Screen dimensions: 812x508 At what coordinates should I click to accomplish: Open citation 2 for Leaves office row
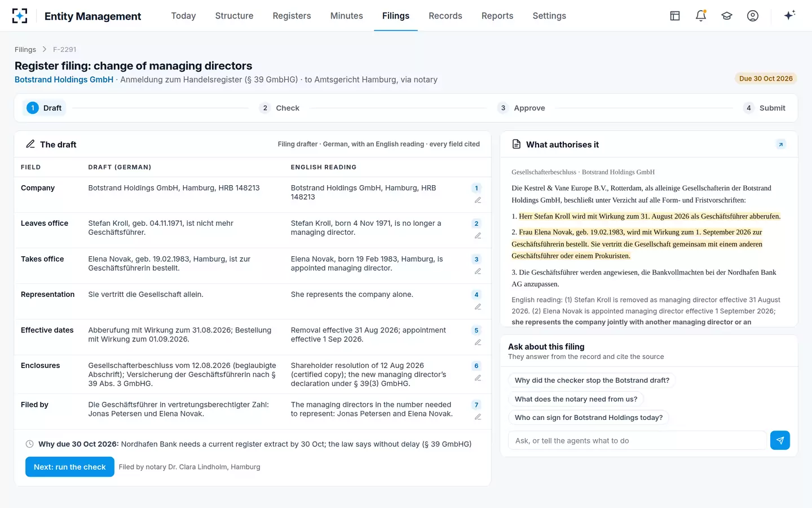click(x=476, y=224)
